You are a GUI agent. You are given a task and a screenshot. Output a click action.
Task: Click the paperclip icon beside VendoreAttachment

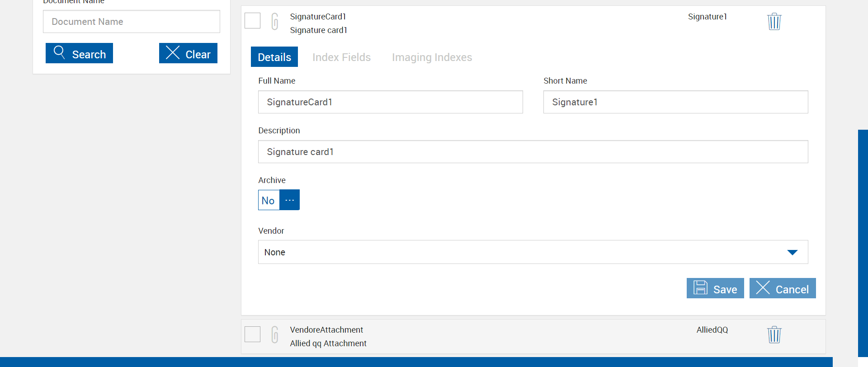(274, 334)
